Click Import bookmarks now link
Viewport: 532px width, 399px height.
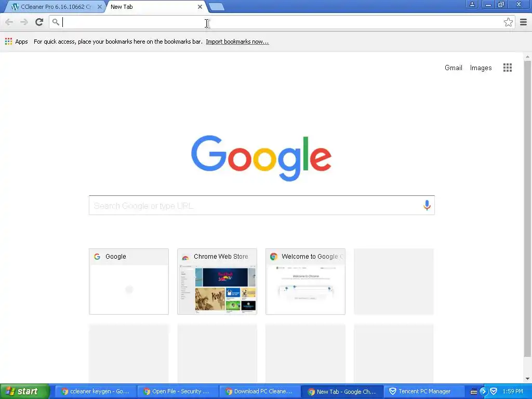click(237, 42)
